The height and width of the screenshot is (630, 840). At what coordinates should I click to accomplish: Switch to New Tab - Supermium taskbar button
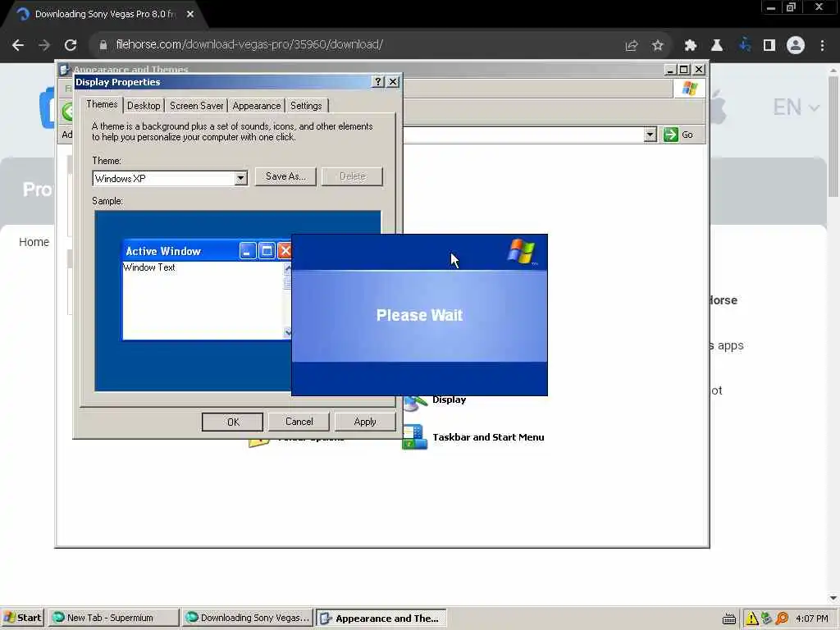click(113, 619)
